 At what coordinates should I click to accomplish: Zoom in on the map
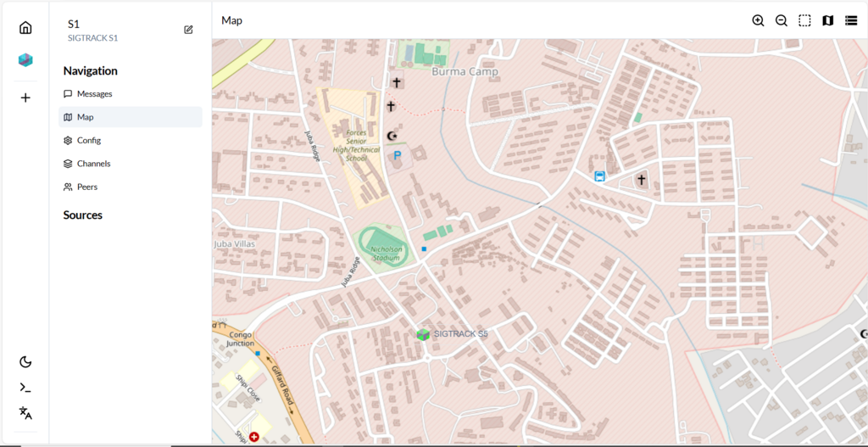point(758,20)
